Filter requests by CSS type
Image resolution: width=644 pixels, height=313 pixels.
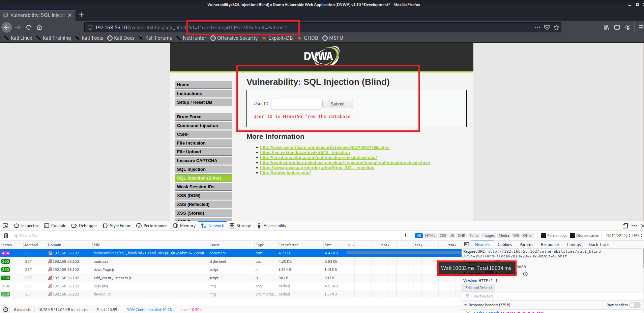(443, 236)
